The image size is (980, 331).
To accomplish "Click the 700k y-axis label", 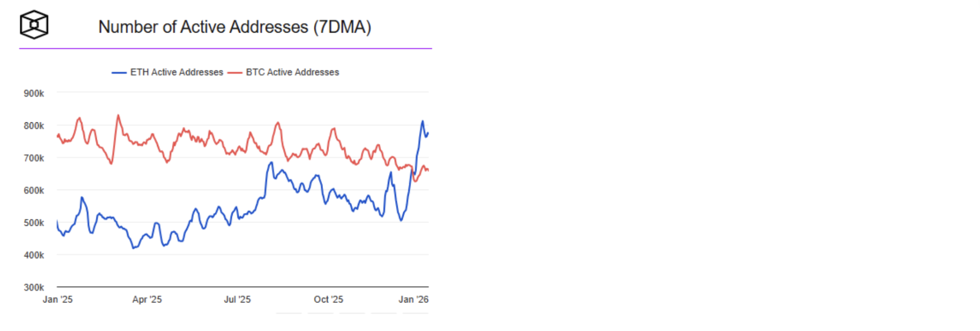I will (x=34, y=158).
